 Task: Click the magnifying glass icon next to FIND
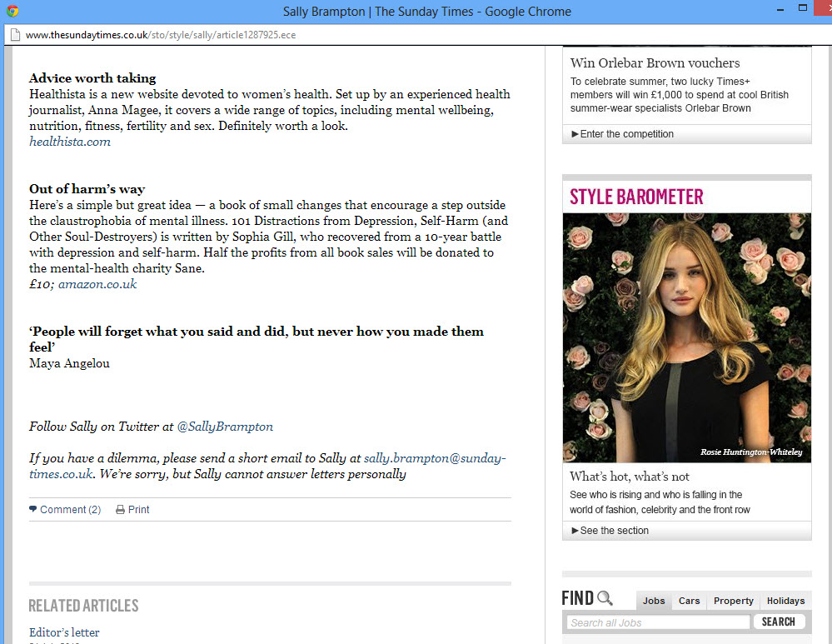click(x=605, y=598)
